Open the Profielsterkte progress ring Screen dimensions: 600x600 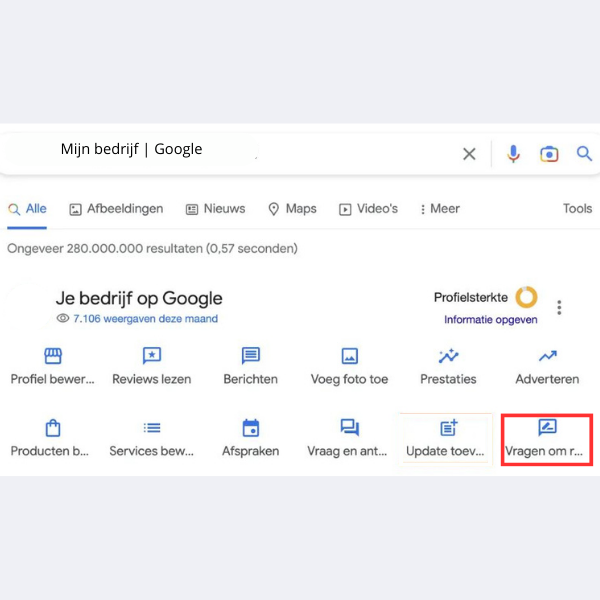tap(527, 297)
